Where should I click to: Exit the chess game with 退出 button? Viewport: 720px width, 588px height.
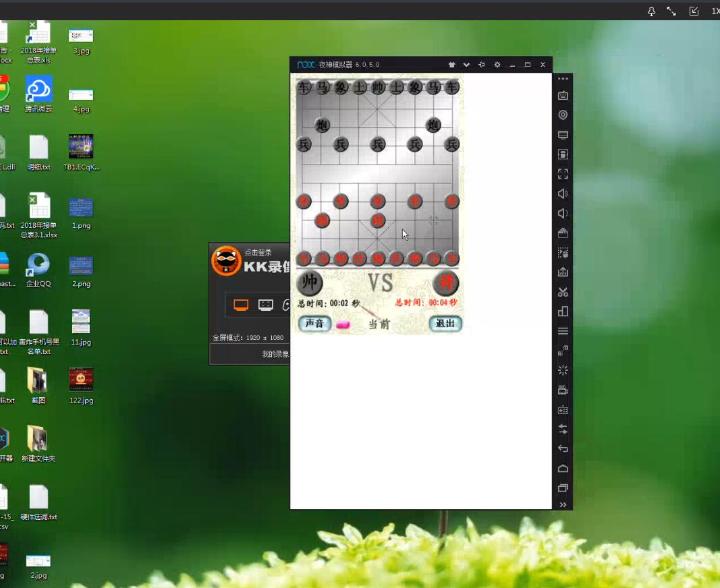click(445, 324)
